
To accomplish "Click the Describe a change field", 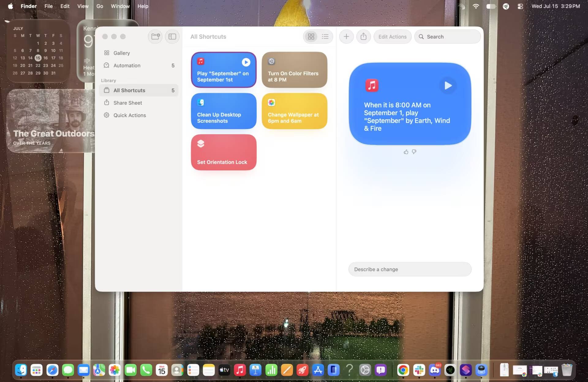I will click(410, 269).
